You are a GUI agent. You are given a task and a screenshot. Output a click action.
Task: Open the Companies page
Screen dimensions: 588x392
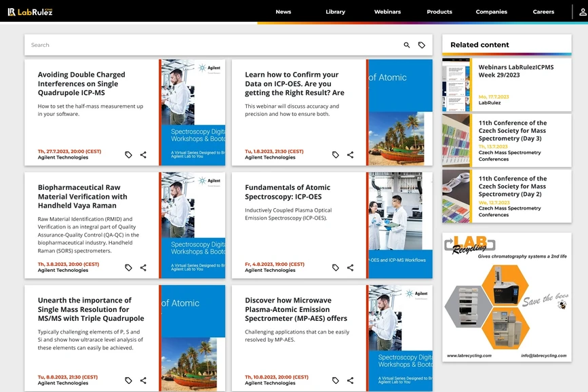point(491,12)
